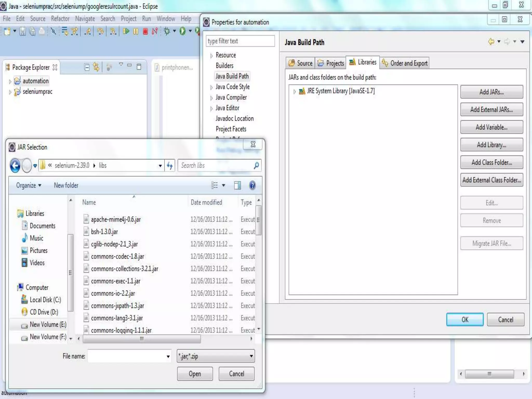
Task: Go back in JAR Selection dialog
Action: tap(15, 165)
